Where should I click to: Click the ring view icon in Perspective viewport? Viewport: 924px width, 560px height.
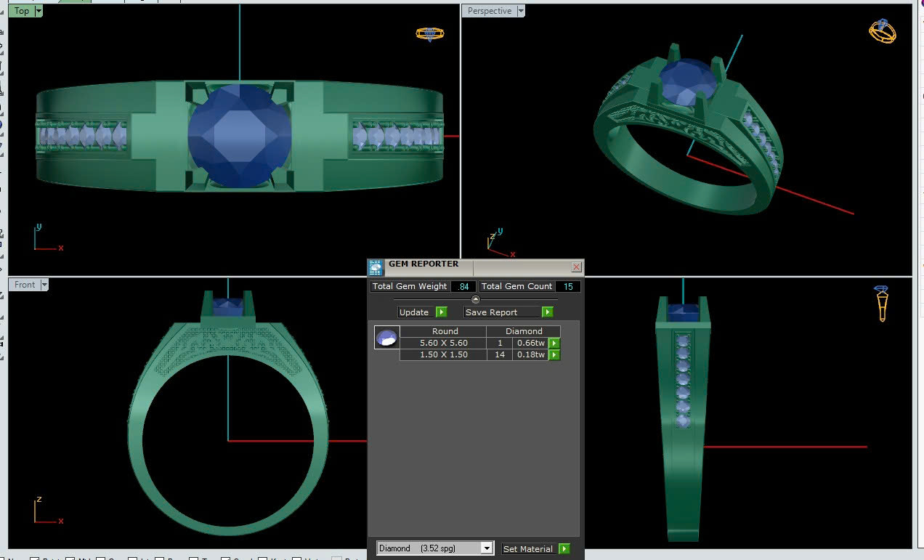coord(883,31)
